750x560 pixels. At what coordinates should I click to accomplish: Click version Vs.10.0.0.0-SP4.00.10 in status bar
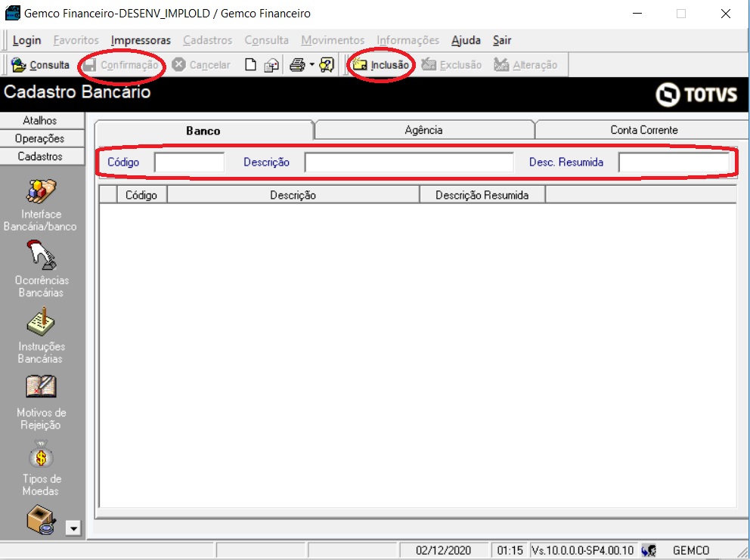coord(583,550)
